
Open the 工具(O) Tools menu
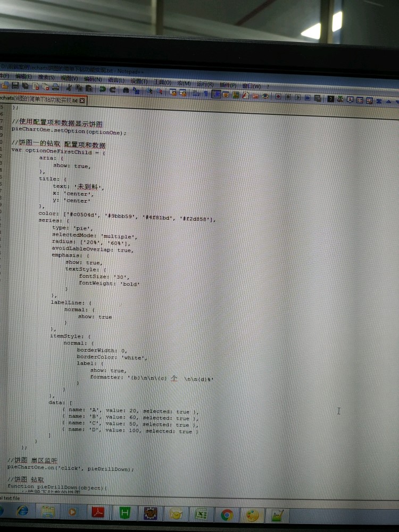[x=162, y=82]
